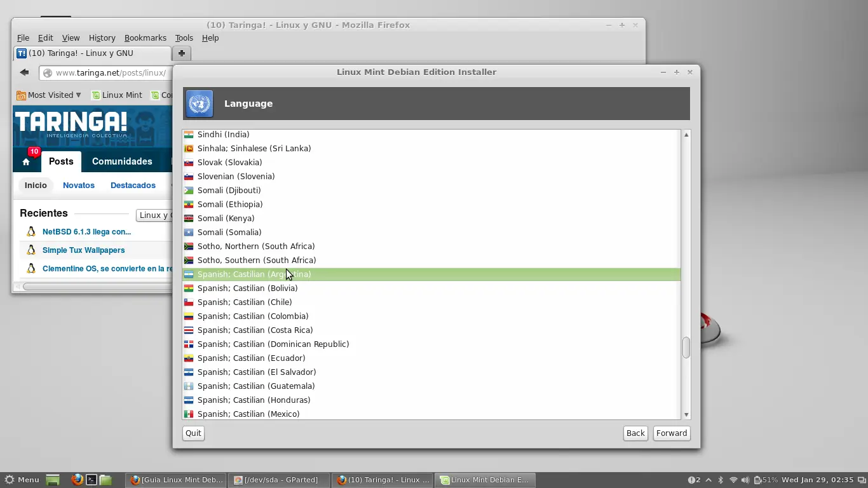The image size is (868, 488).
Task: Open the terminal from the panel launcher
Action: pos(92,480)
